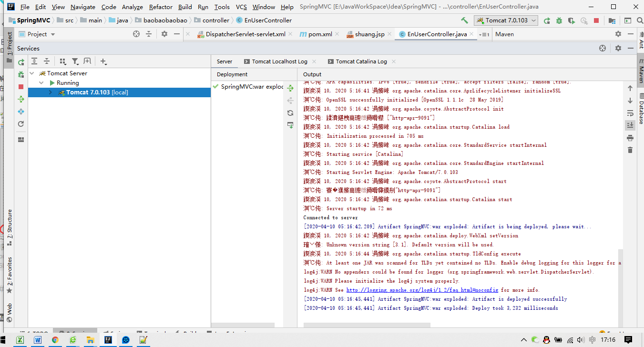This screenshot has width=644, height=347.
Task: Collapse the Tomcat Server tree node
Action: [32, 73]
